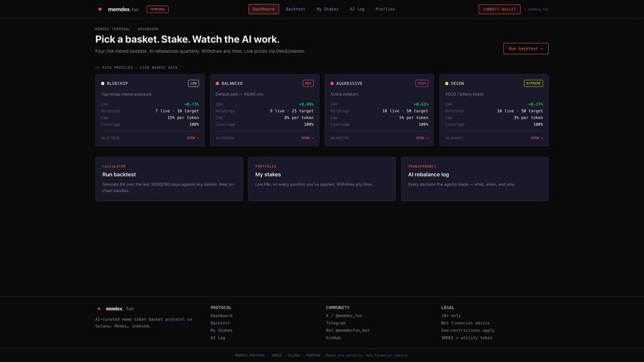Viewport: 644px width, 362px height.
Task: Open the Telegram community link
Action: (x=335, y=323)
